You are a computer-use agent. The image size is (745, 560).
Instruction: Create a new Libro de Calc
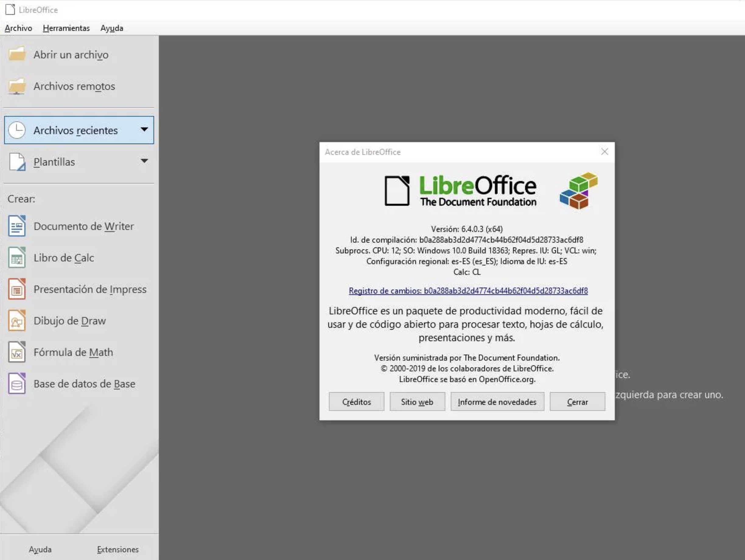click(x=64, y=257)
